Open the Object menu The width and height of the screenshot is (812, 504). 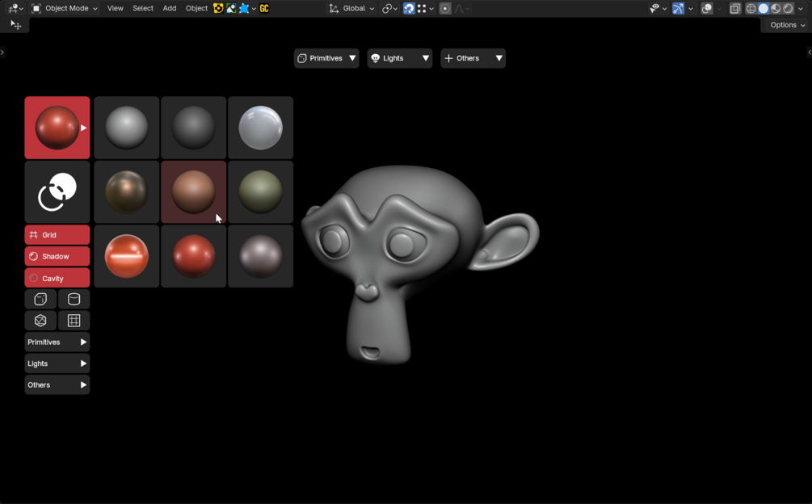pos(197,8)
